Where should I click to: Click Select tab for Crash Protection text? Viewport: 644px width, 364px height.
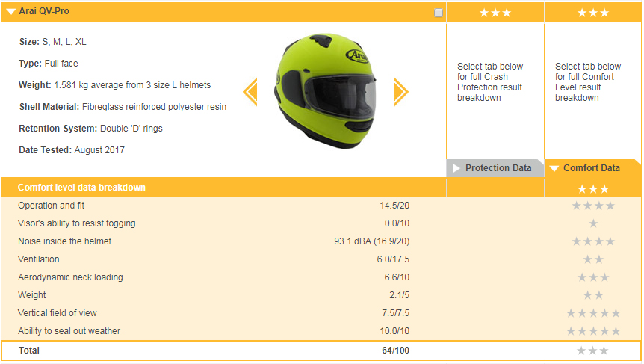click(x=490, y=82)
